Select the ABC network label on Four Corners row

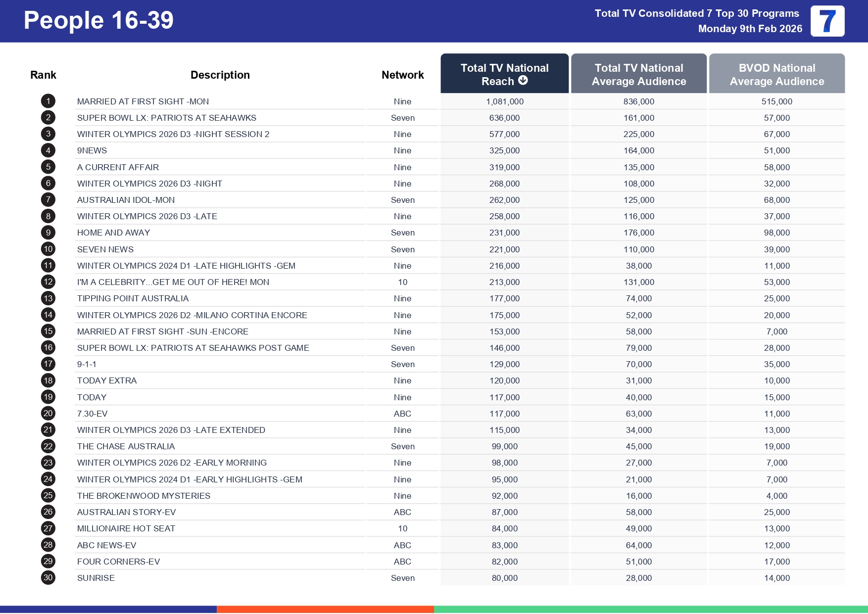click(402, 561)
